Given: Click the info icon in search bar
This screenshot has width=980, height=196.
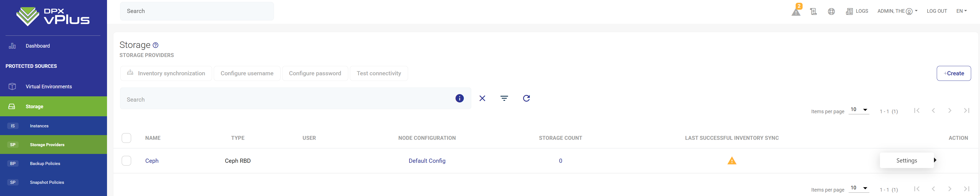Looking at the screenshot, I should coord(459,98).
